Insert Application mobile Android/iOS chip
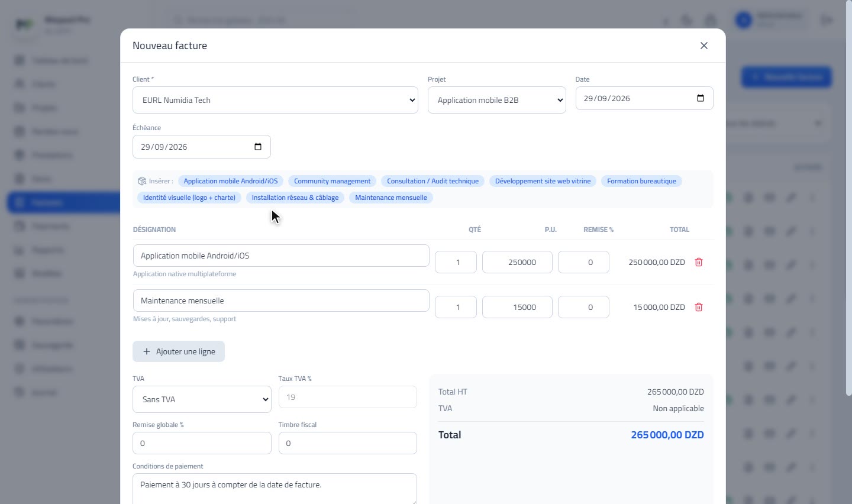The height and width of the screenshot is (504, 852). (x=231, y=181)
